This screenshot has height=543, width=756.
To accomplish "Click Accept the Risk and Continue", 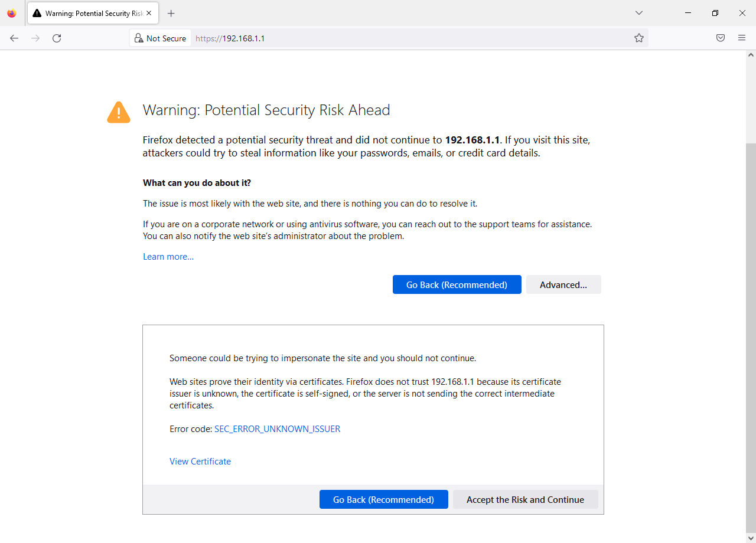I will coord(525,499).
